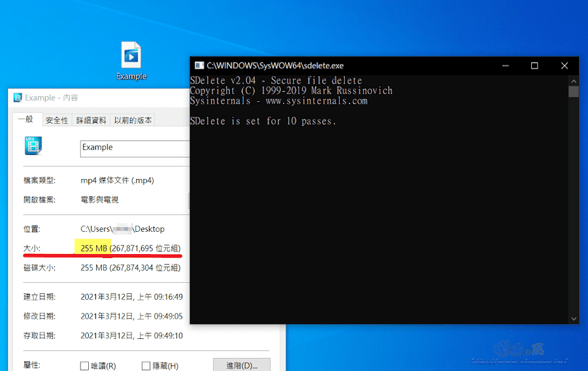Image resolution: width=588 pixels, height=371 pixels.
Task: Open the 以前的版本 tab
Action: tap(133, 120)
